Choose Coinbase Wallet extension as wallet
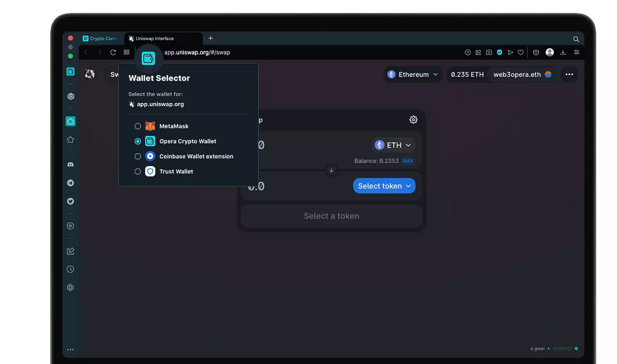 [138, 156]
